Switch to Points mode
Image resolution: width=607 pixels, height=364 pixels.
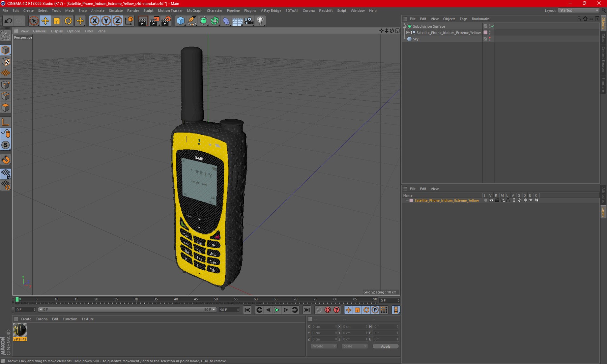[x=6, y=85]
